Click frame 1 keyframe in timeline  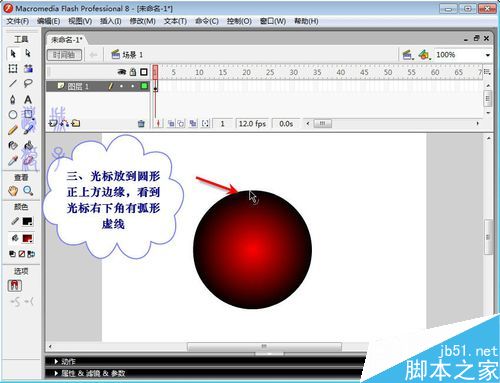tap(155, 86)
